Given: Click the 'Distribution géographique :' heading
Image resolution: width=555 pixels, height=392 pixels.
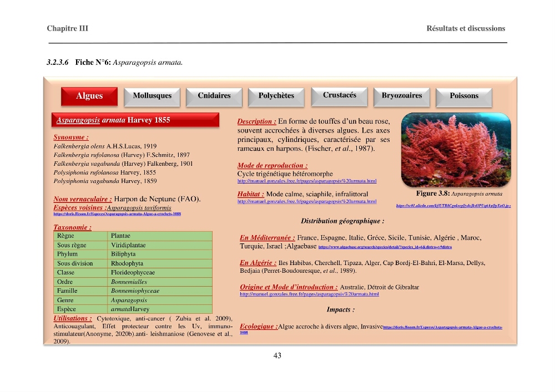Looking at the screenshot, I should [x=342, y=221].
